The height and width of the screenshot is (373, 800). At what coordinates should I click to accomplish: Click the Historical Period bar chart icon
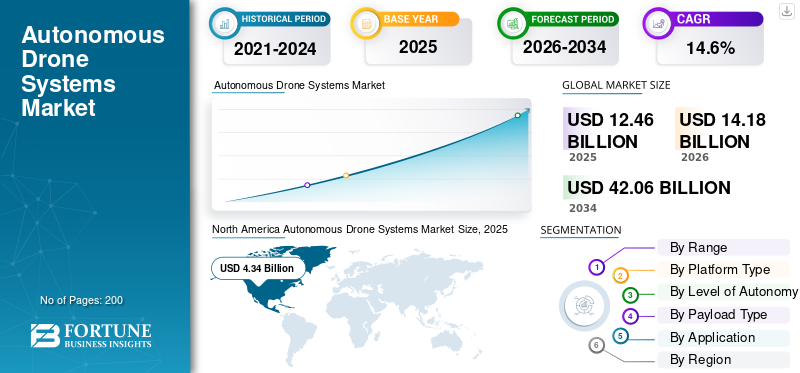coord(224,23)
